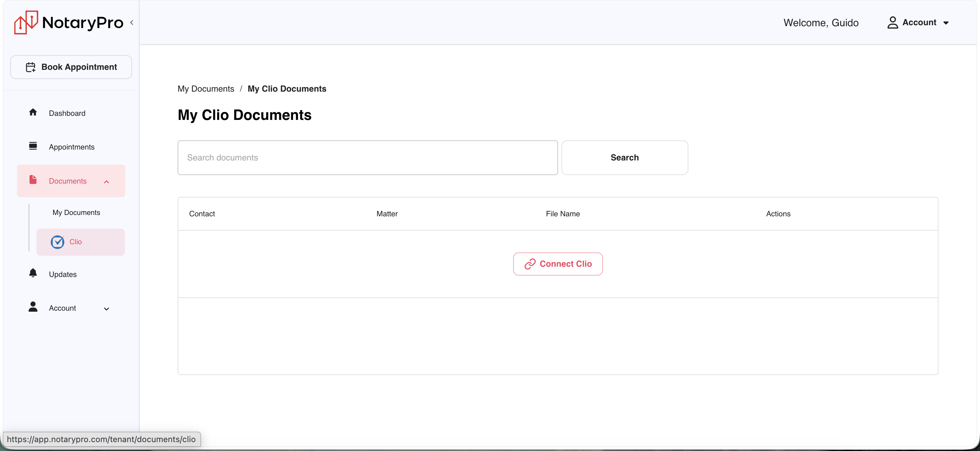Image resolution: width=980 pixels, height=451 pixels.
Task: Click the calendar icon in Book Appointment
Action: coord(30,67)
